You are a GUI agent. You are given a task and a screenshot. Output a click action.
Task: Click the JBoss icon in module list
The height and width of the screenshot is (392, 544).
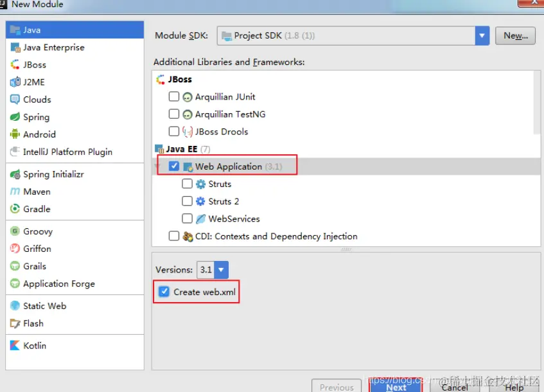point(15,64)
